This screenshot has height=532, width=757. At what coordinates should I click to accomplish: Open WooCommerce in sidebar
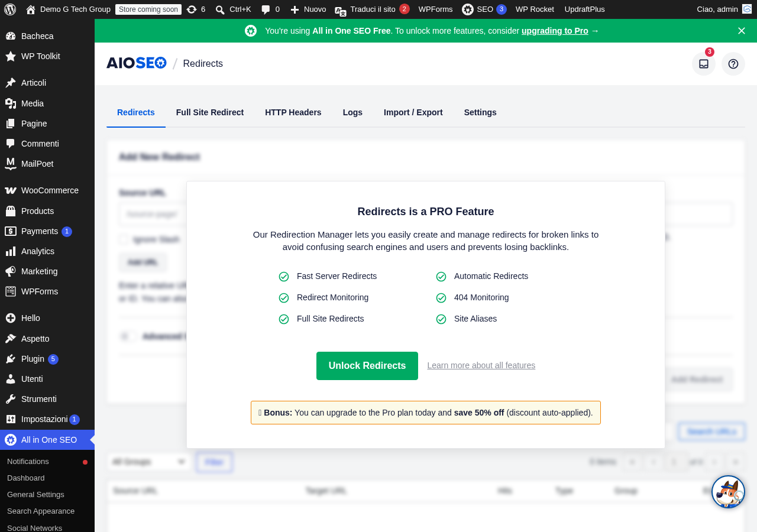point(47,190)
